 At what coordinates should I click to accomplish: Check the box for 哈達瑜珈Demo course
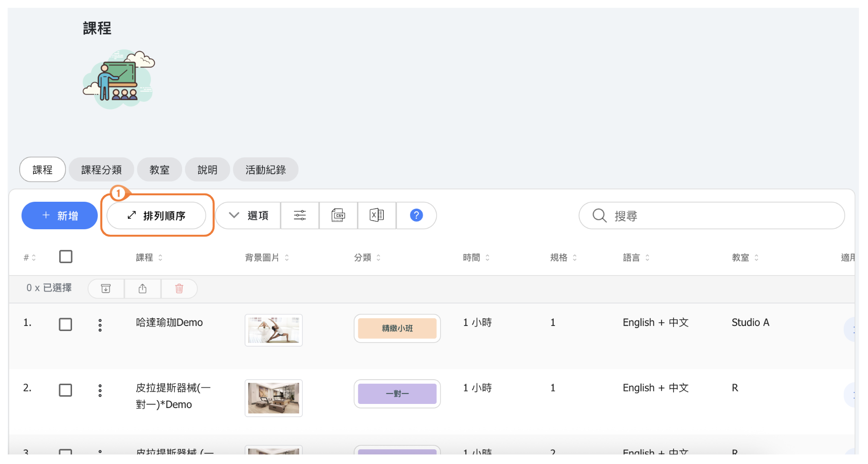66,325
